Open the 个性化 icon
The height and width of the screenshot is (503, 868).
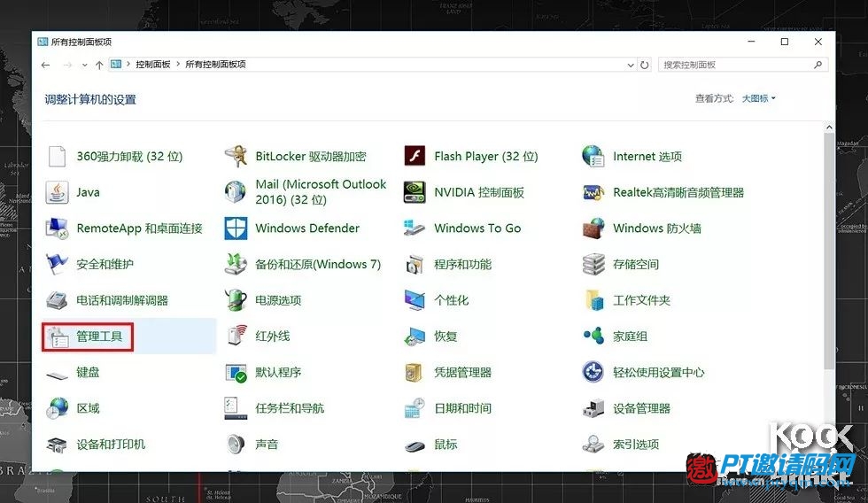[415, 300]
